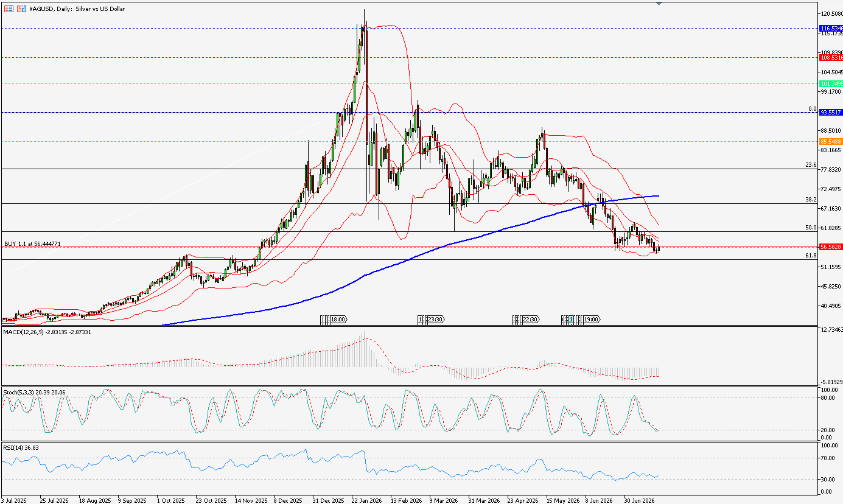Click the blue 116.5348 price tag

[831, 29]
